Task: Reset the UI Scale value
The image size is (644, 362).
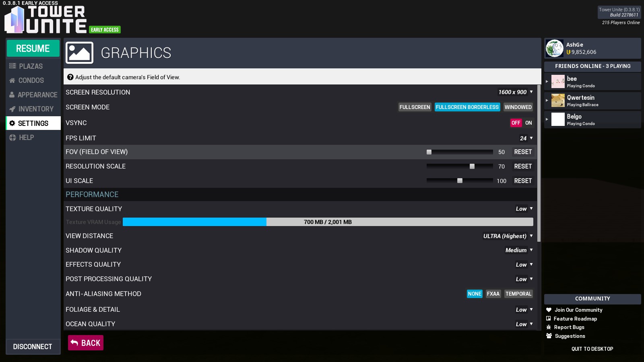Action: (523, 181)
